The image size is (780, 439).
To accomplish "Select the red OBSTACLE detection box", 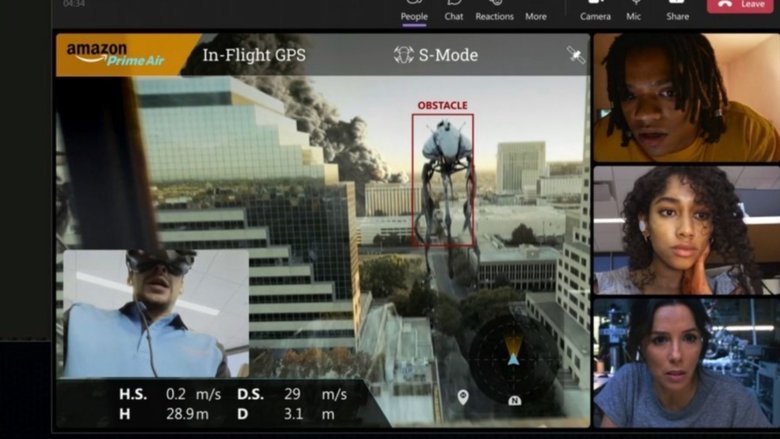I will pyautogui.click(x=443, y=178).
